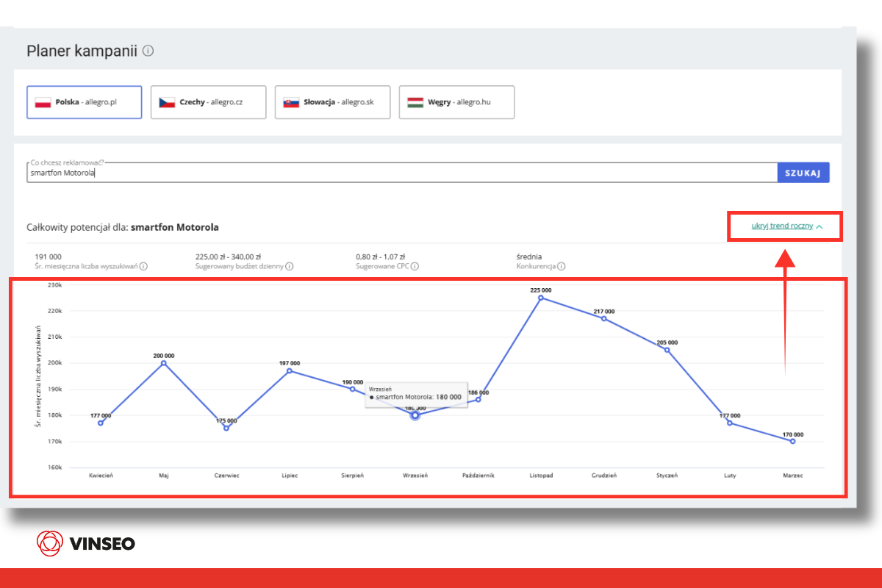The image size is (882, 588).
Task: Select the Kwiecień data point on the chart
Action: click(x=101, y=423)
